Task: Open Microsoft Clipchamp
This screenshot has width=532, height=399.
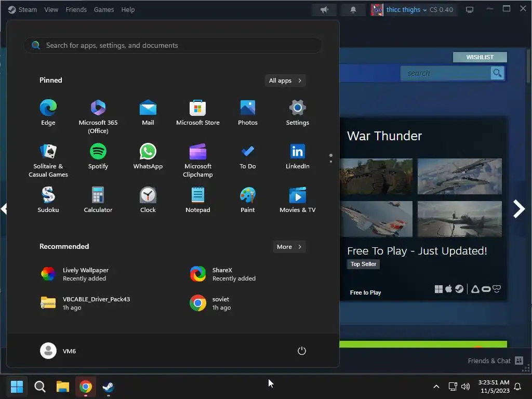Action: coord(198,161)
